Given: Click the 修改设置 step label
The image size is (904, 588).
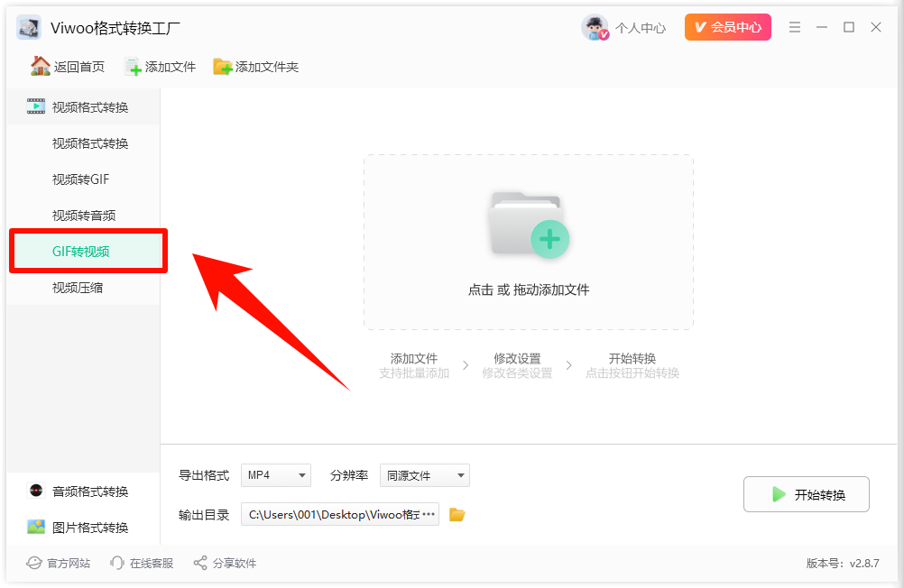Looking at the screenshot, I should click(517, 359).
